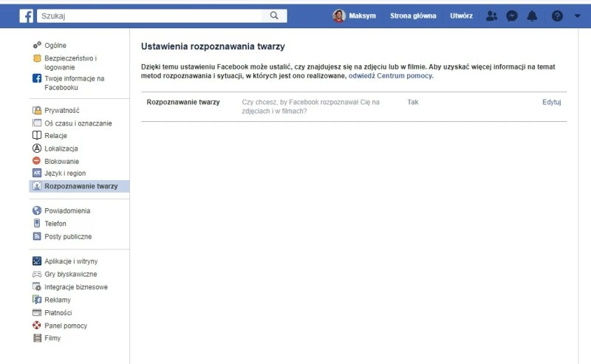Click the Filmy film icon

[x=37, y=338]
